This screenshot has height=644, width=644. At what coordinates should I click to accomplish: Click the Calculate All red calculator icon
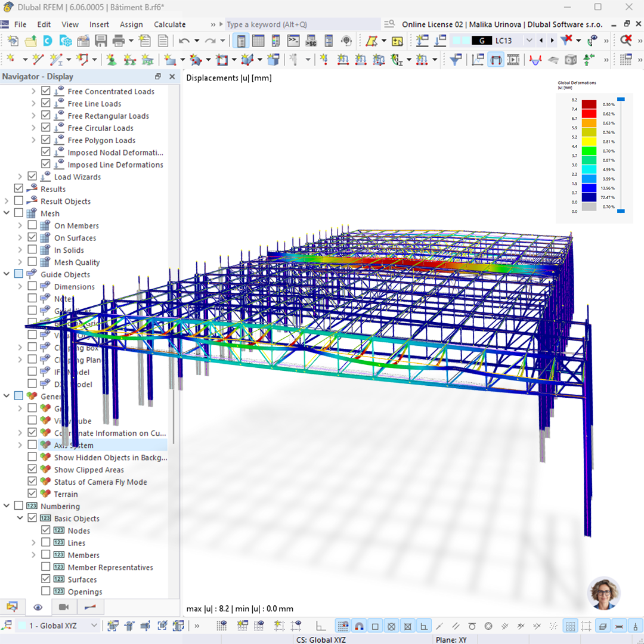(625, 60)
